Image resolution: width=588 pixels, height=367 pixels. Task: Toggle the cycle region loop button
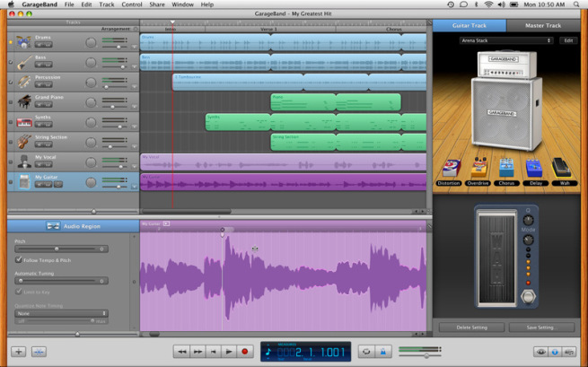365,352
